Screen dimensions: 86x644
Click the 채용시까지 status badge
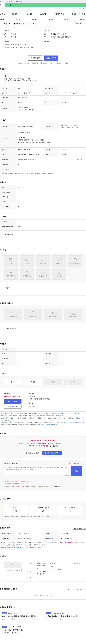pyautogui.click(x=79, y=24)
